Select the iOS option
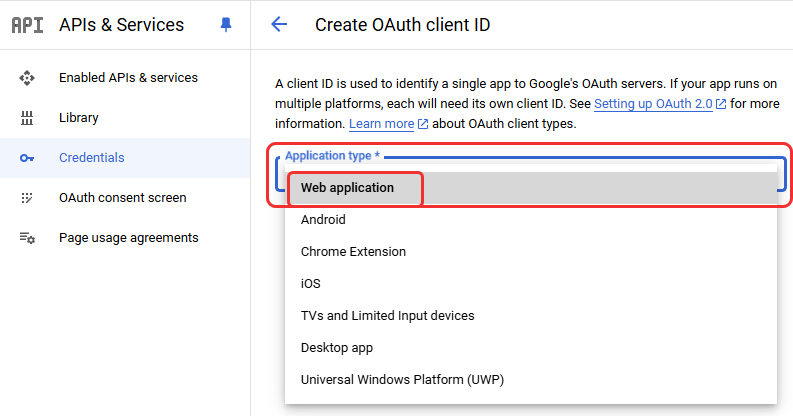The image size is (793, 416). (310, 284)
